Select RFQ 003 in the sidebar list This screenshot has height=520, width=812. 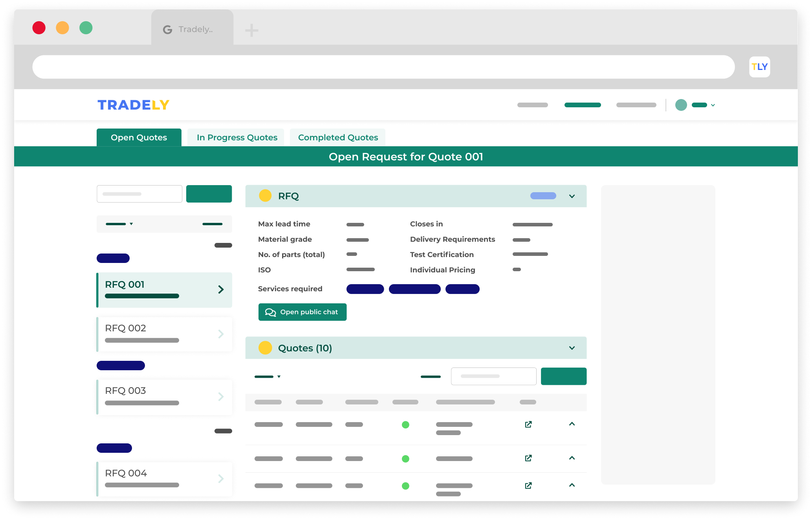(164, 397)
